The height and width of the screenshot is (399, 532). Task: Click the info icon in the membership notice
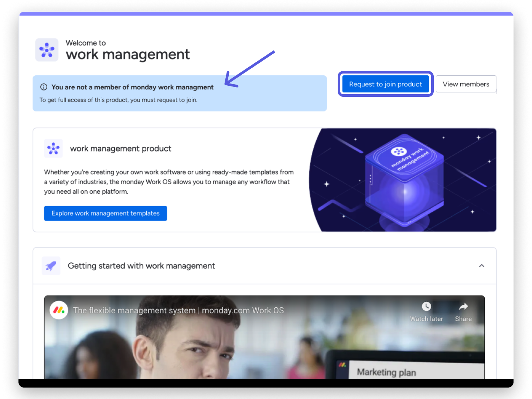click(44, 87)
